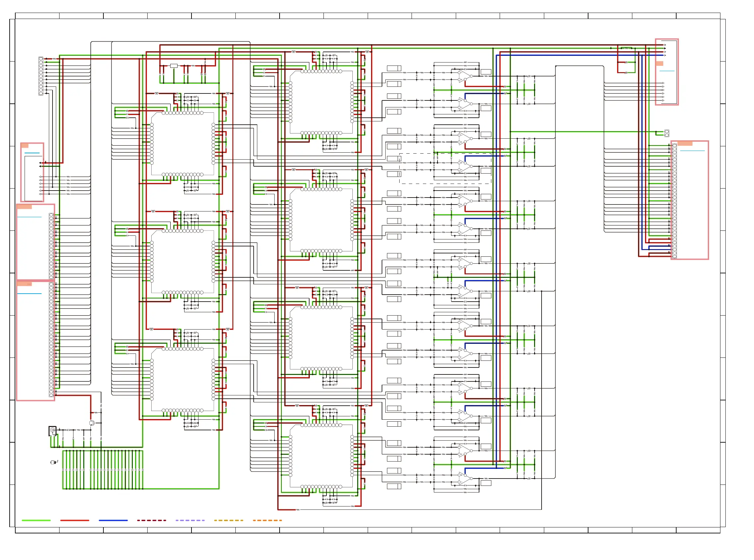Select the yellow dashed legend line
The image size is (754, 560).
[x=229, y=520]
